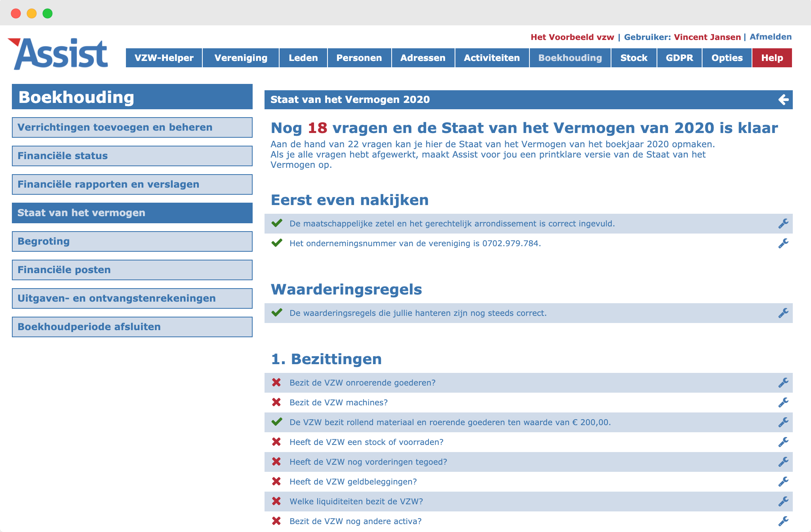
Task: Click wrench for stock of voorraden question
Action: click(x=783, y=442)
